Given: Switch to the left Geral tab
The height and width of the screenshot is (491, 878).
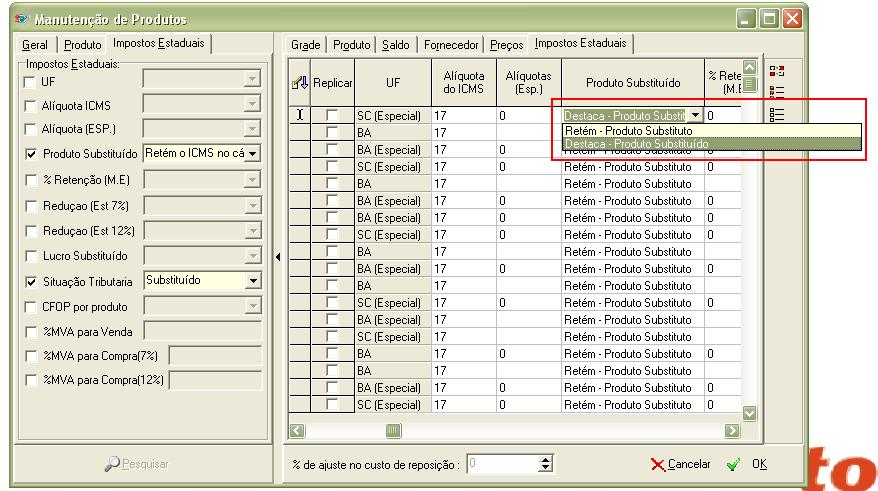Looking at the screenshot, I should [x=35, y=45].
